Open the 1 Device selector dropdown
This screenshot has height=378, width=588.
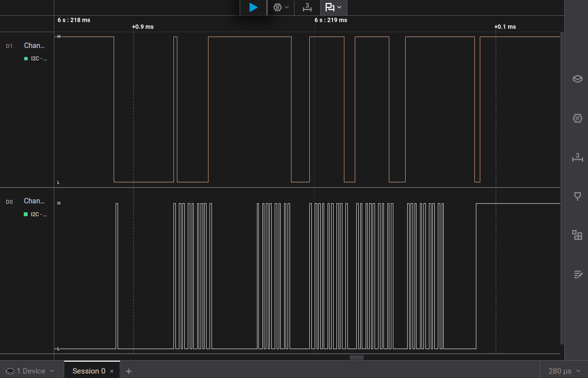pyautogui.click(x=30, y=371)
